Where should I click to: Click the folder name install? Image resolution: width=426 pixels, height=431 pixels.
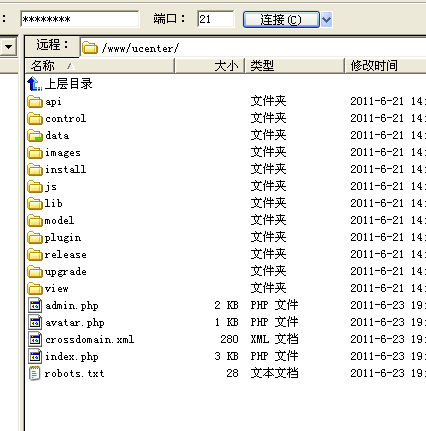[66, 170]
